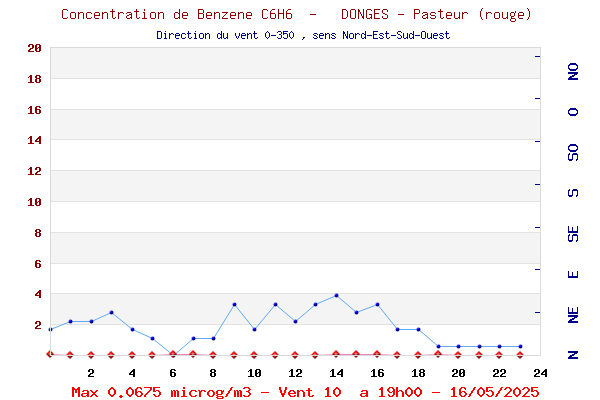600x400 pixels.
Task: Click the bottom hour axis label "10"
Action: (254, 373)
